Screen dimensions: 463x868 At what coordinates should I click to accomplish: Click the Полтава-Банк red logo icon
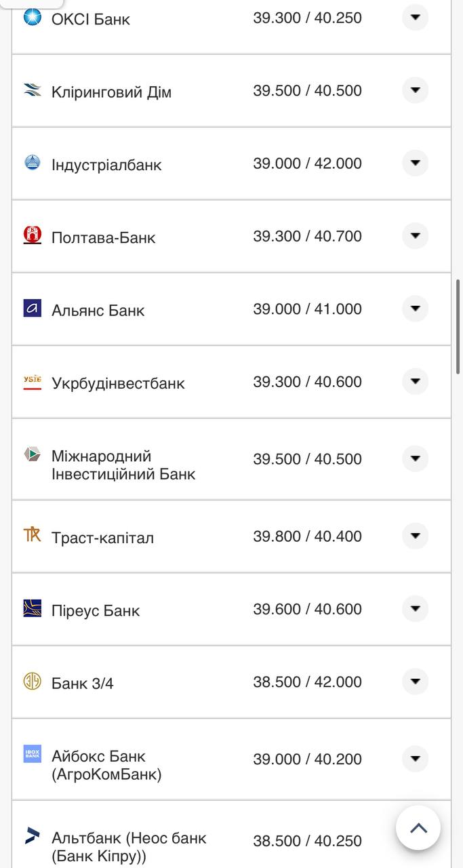[33, 235]
